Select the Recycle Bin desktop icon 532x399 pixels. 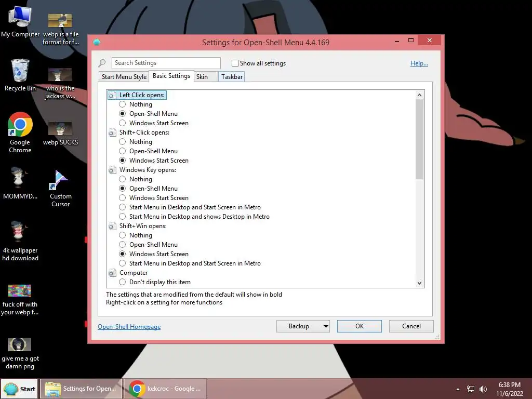click(20, 75)
